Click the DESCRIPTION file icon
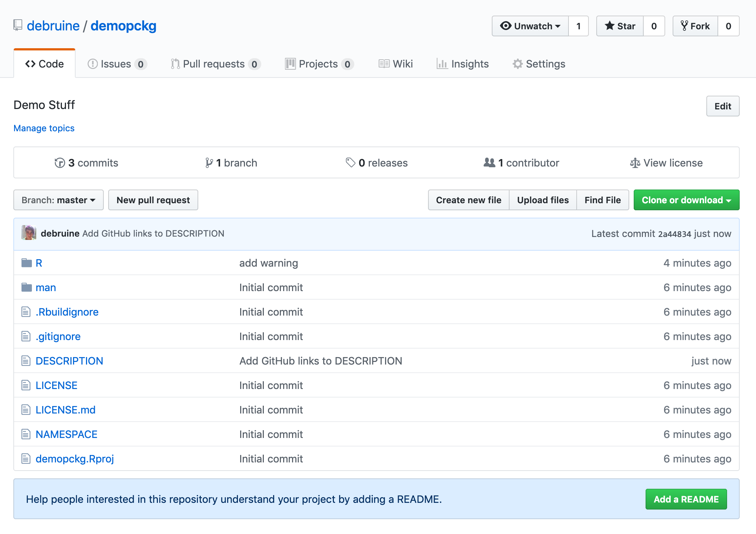Viewport: 756px width, 534px height. [26, 361]
